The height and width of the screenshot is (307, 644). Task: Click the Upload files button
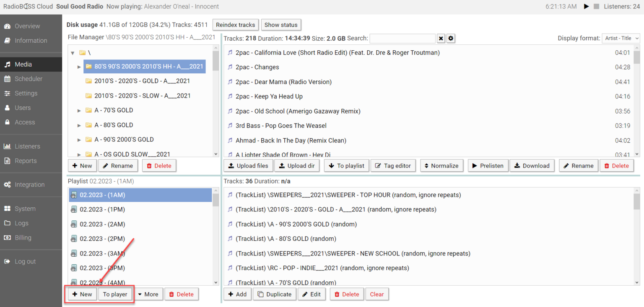point(248,165)
